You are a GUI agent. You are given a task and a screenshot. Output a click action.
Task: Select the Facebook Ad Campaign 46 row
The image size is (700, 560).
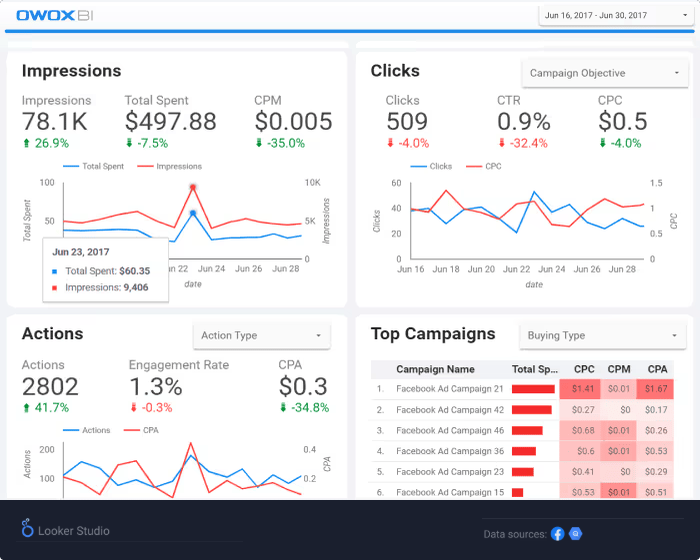522,430
